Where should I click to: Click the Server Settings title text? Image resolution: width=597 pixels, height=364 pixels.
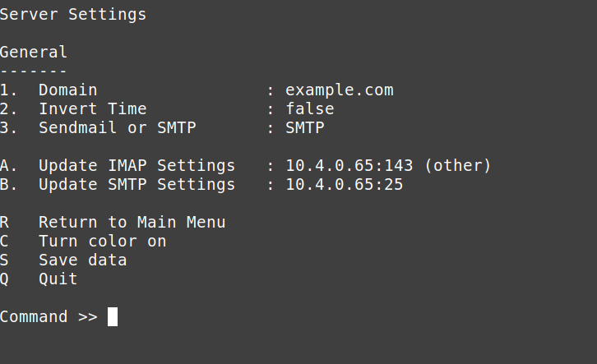click(73, 15)
